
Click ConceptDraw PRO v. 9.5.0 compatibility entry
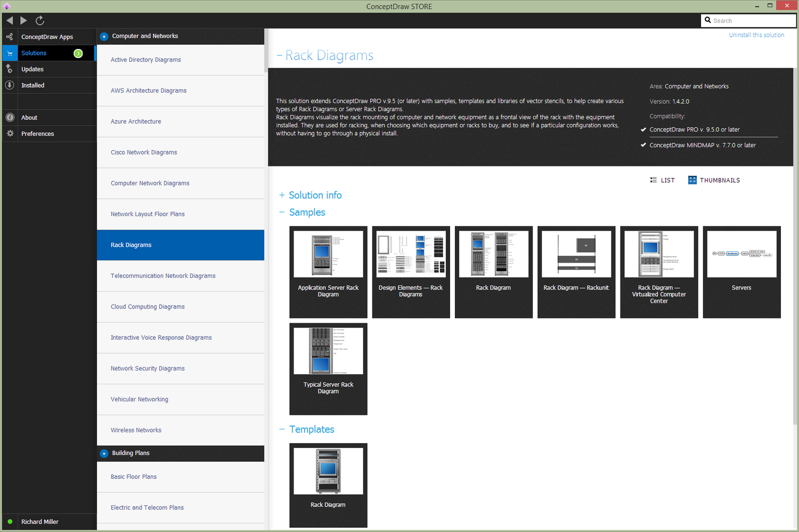(694, 129)
